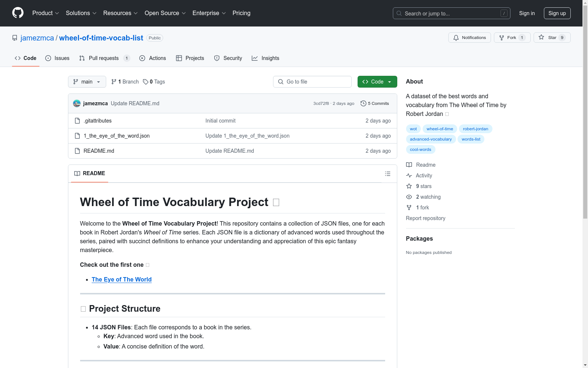The height and width of the screenshot is (368, 588).
Task: Click the watching eye icon
Action: pyautogui.click(x=409, y=197)
